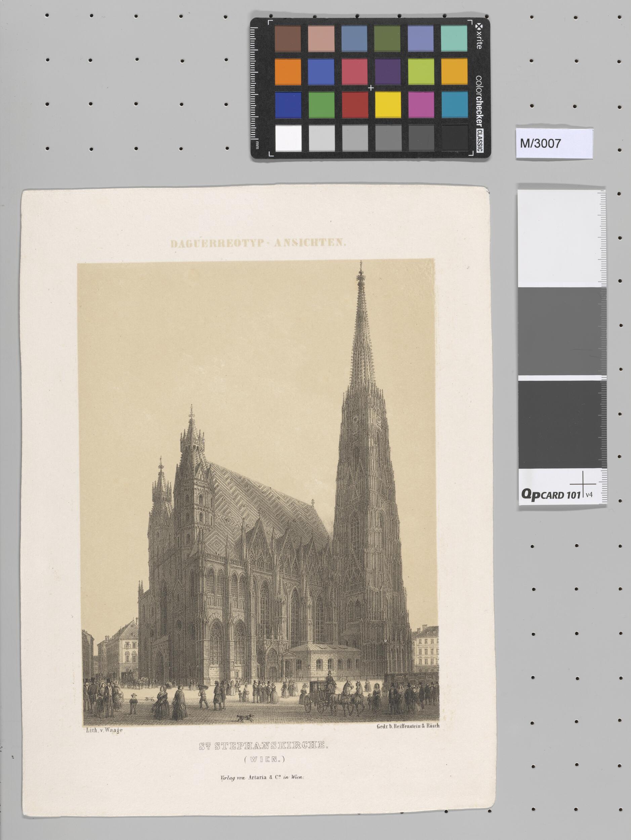Select the white patch on colorchecker bottom row
Screen dimensions: 631x840
[x=288, y=138]
